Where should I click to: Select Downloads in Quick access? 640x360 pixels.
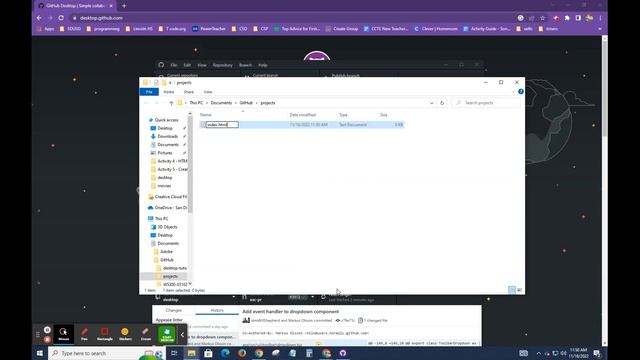167,136
